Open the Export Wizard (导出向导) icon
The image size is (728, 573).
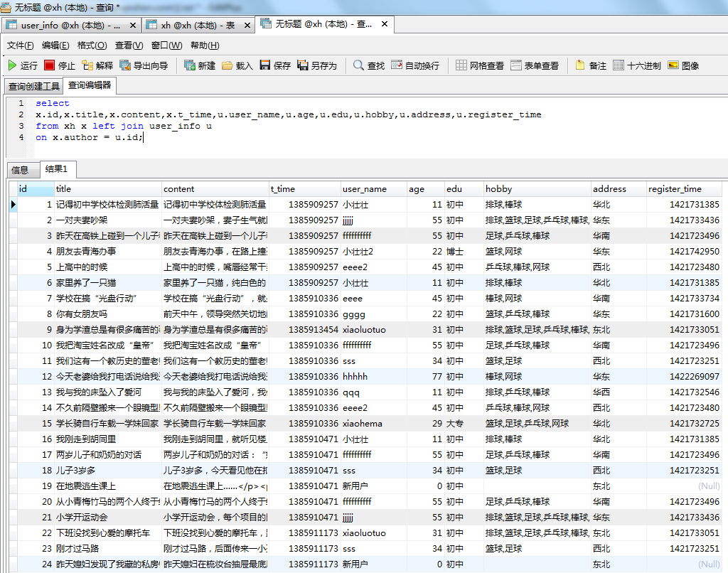[x=125, y=65]
